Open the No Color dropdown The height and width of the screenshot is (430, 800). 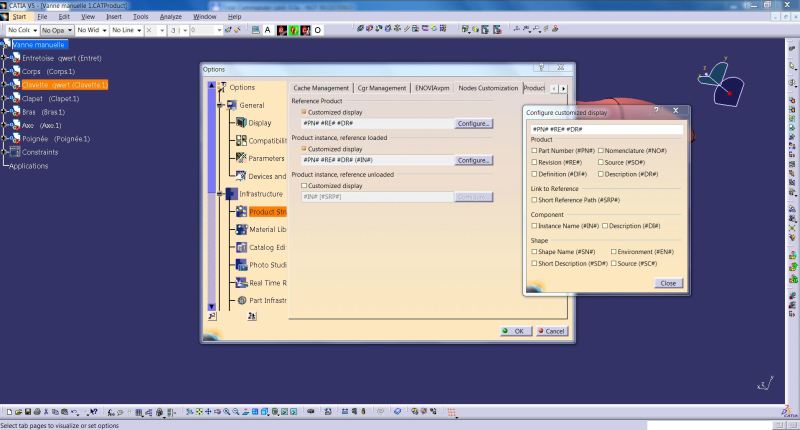[22, 30]
